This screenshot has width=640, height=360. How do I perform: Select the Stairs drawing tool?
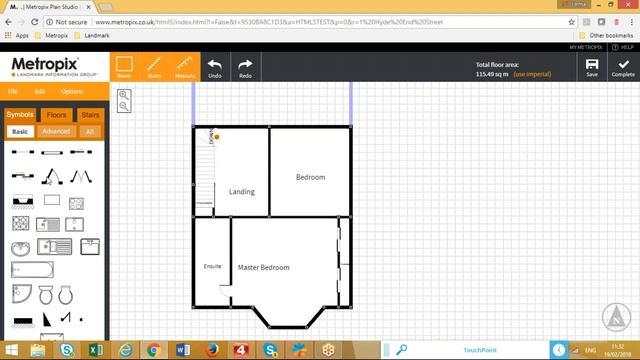[154, 67]
